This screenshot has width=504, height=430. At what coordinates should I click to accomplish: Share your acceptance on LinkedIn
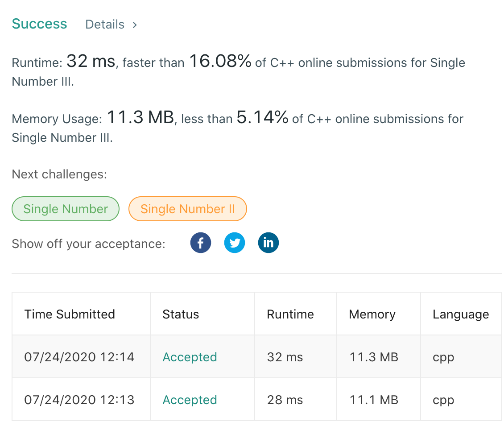pos(268,242)
